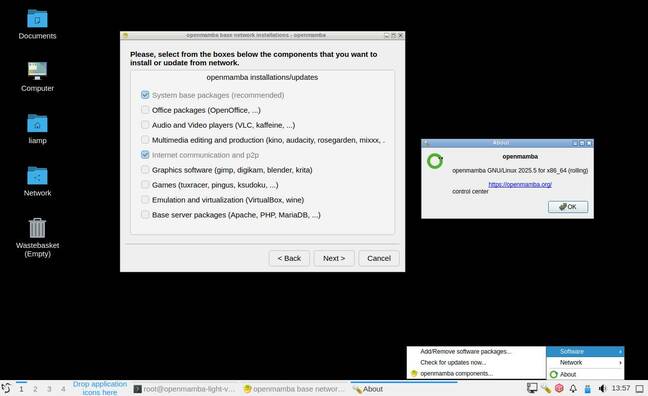This screenshot has width=648, height=396.
Task: Cancel the openmamba network installation
Action: [379, 258]
